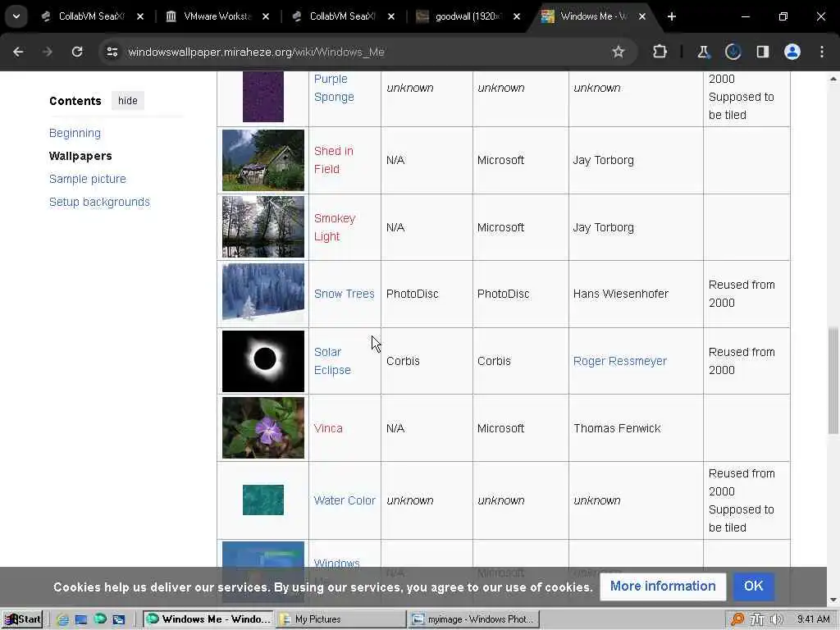This screenshot has height=630, width=840.
Task: Click the Hans Wiesenhofer photographer cell
Action: (x=636, y=294)
